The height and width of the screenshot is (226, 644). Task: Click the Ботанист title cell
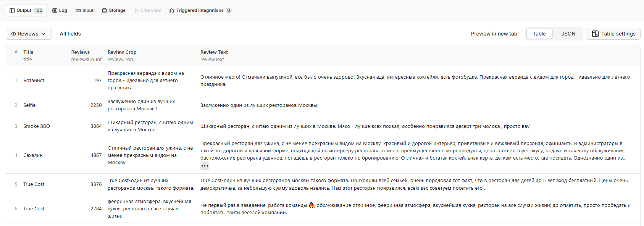click(34, 80)
